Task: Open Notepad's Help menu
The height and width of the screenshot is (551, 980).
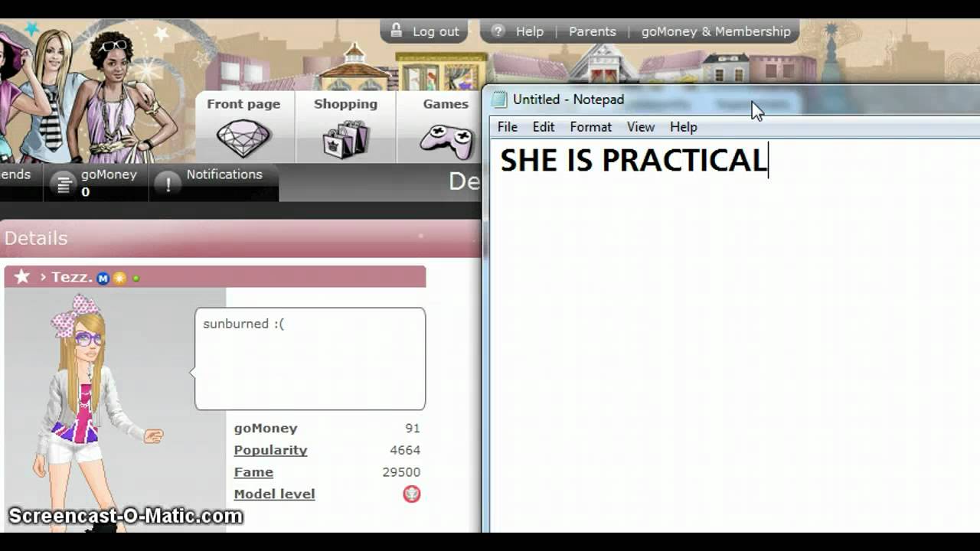Action: pos(684,127)
